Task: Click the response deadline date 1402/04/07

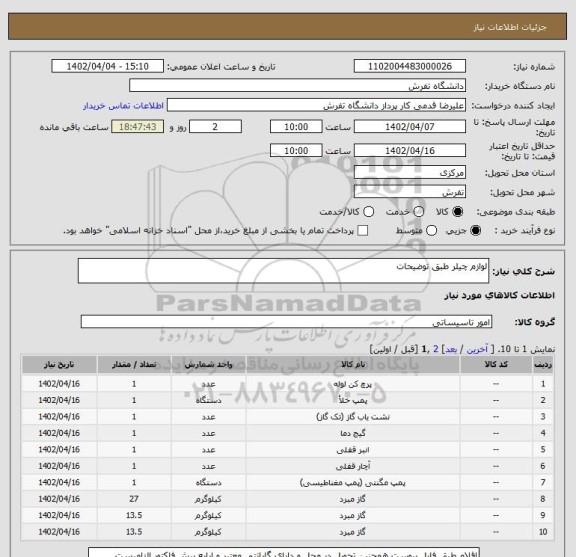Action: (410, 127)
